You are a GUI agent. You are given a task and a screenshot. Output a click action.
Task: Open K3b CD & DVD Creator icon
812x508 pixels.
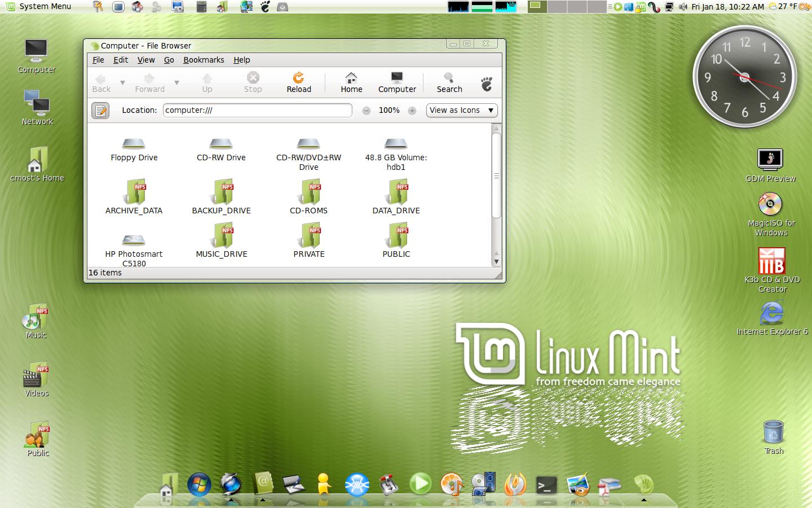pyautogui.click(x=772, y=270)
